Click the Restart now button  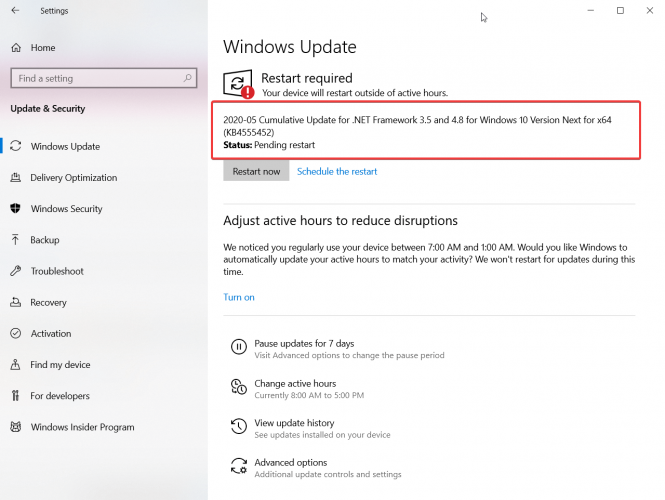tap(256, 171)
